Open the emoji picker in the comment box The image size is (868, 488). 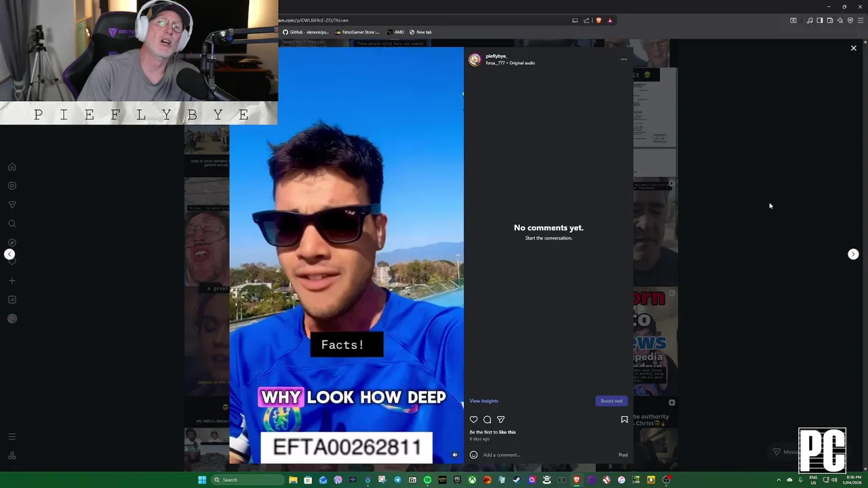[474, 455]
